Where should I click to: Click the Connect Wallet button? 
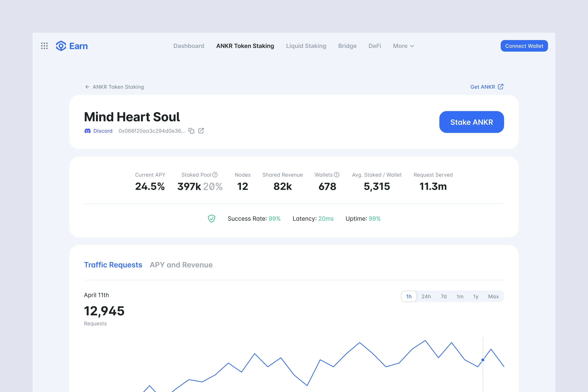[524, 46]
